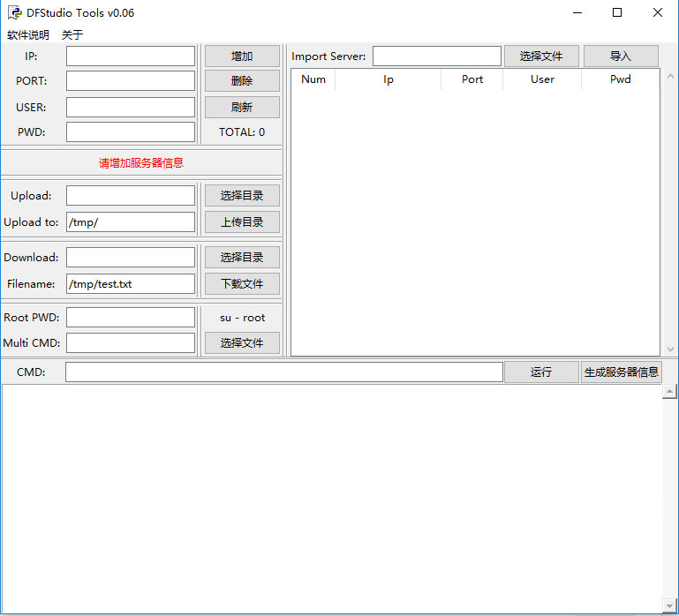The image size is (679, 616).
Task: Sort by the Num column header
Action: (x=313, y=79)
